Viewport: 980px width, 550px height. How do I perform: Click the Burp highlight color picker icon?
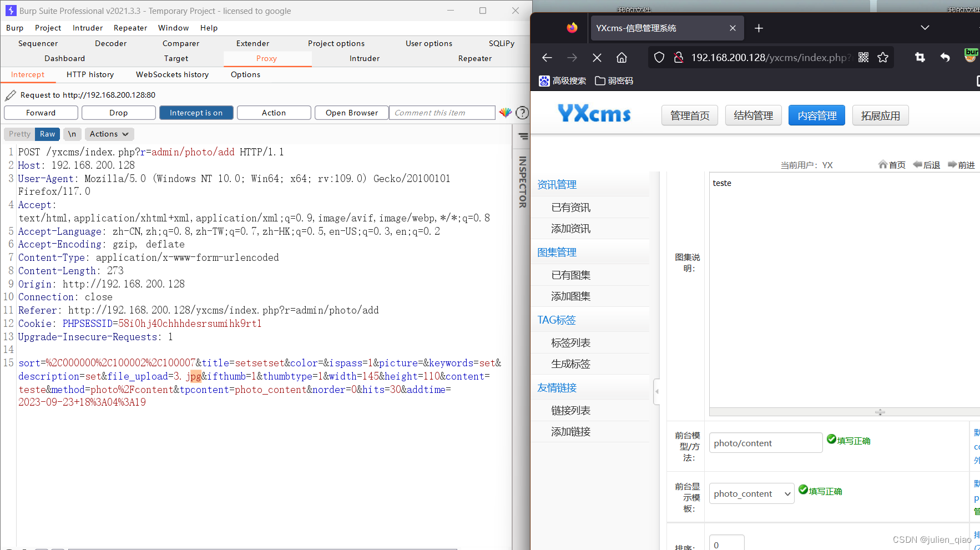pos(505,113)
